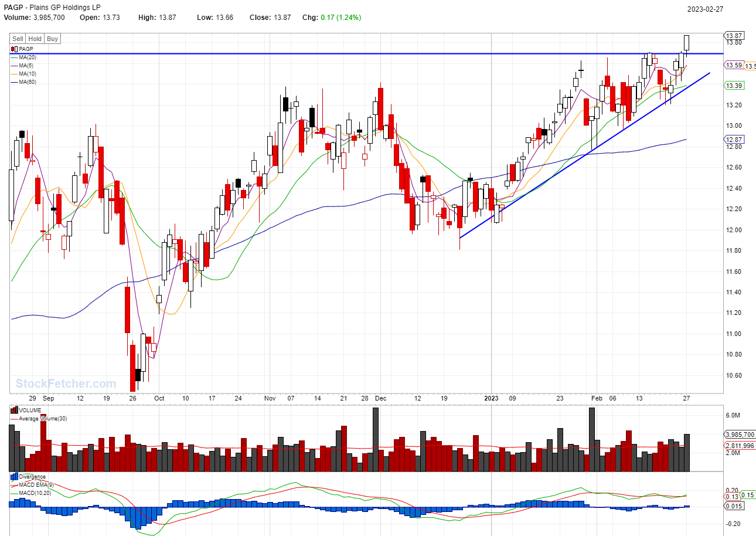Click the 10.60 price axis label

click(x=734, y=375)
